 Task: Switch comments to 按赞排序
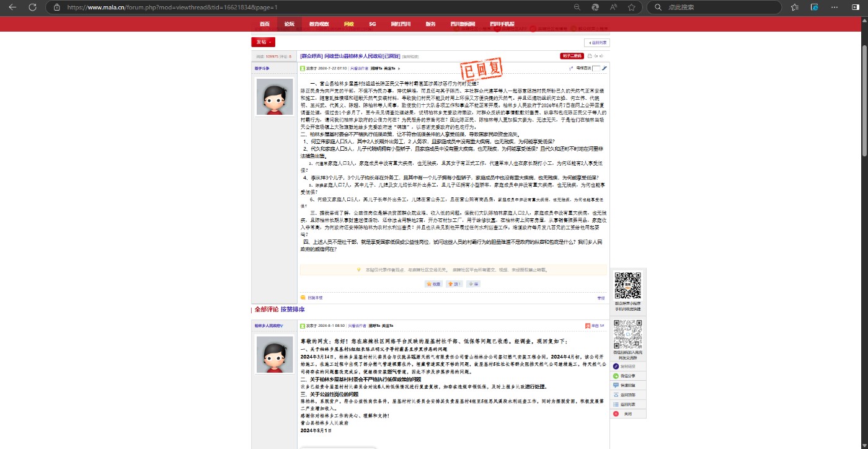click(x=293, y=309)
